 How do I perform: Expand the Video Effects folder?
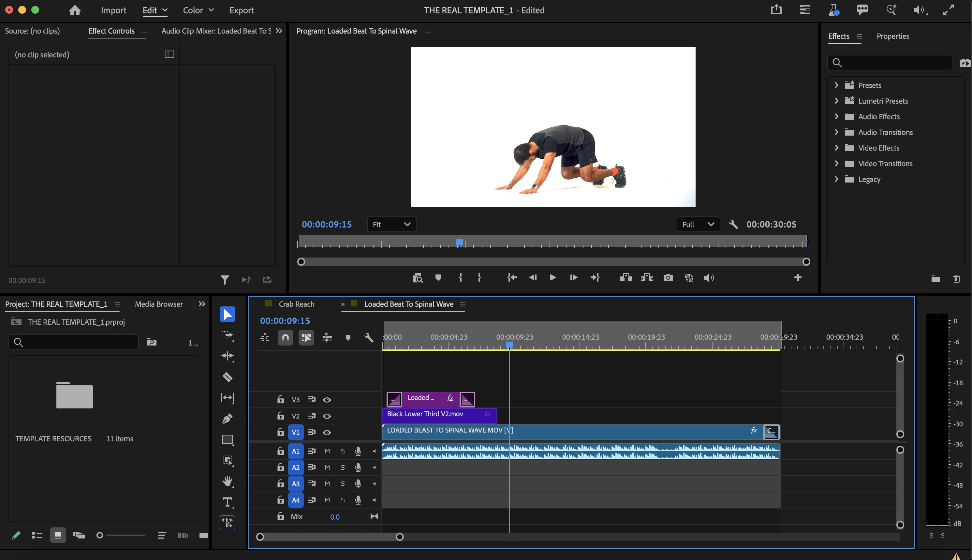pos(836,148)
